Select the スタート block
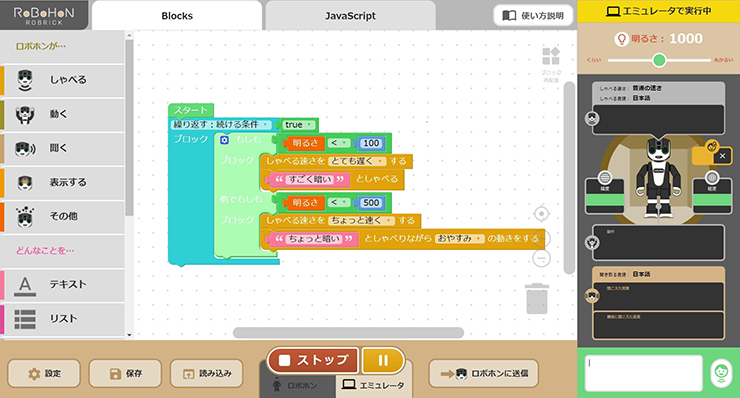The image size is (740, 398). 191,110
